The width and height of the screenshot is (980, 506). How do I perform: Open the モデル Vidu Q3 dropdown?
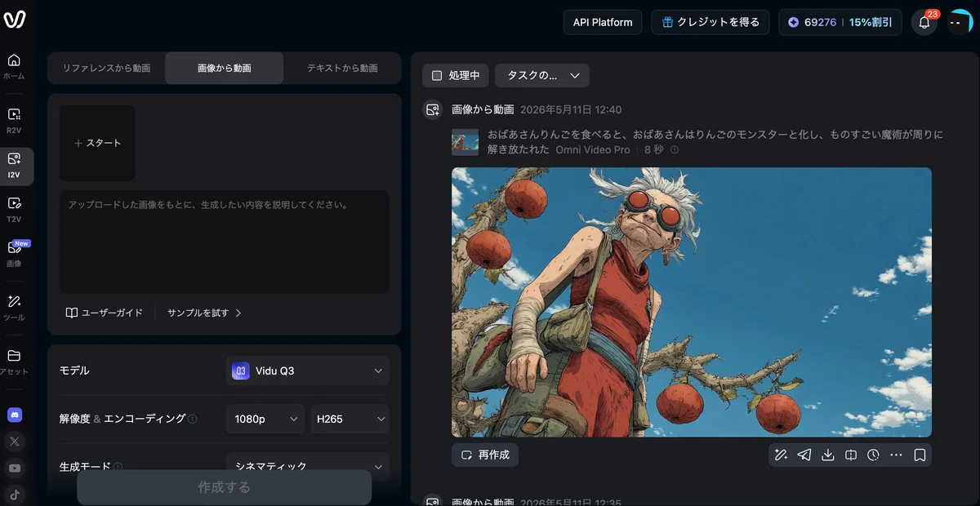coord(308,371)
